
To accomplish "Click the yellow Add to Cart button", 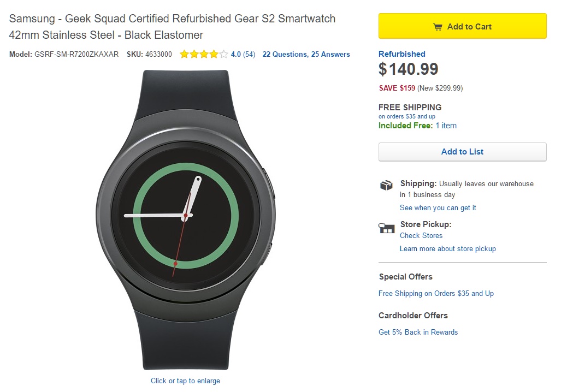I will [462, 26].
